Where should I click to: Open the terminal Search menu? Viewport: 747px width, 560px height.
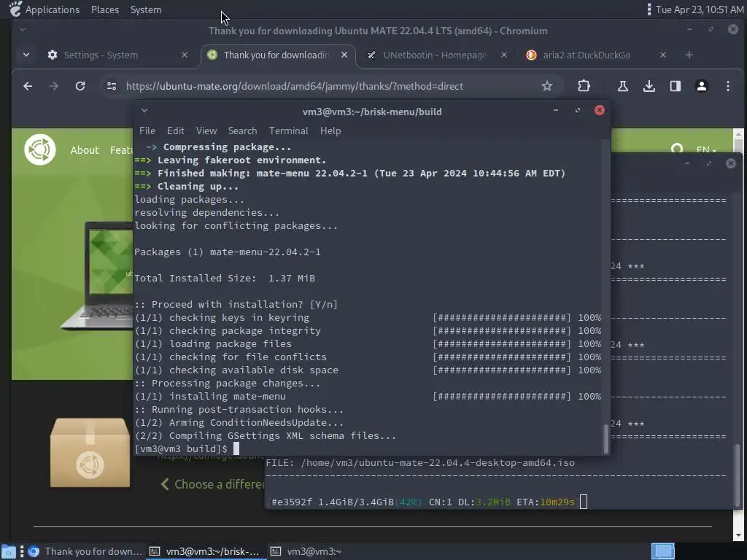[x=242, y=131]
